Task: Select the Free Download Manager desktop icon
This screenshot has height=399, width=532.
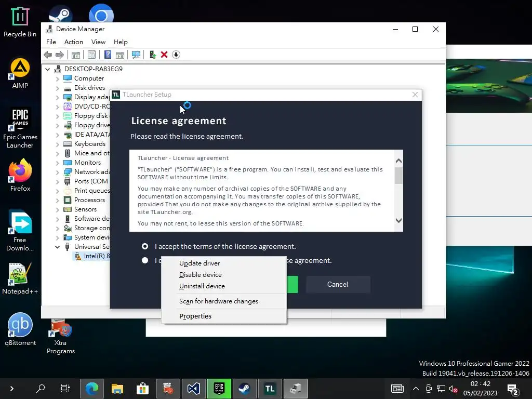Action: [x=20, y=231]
